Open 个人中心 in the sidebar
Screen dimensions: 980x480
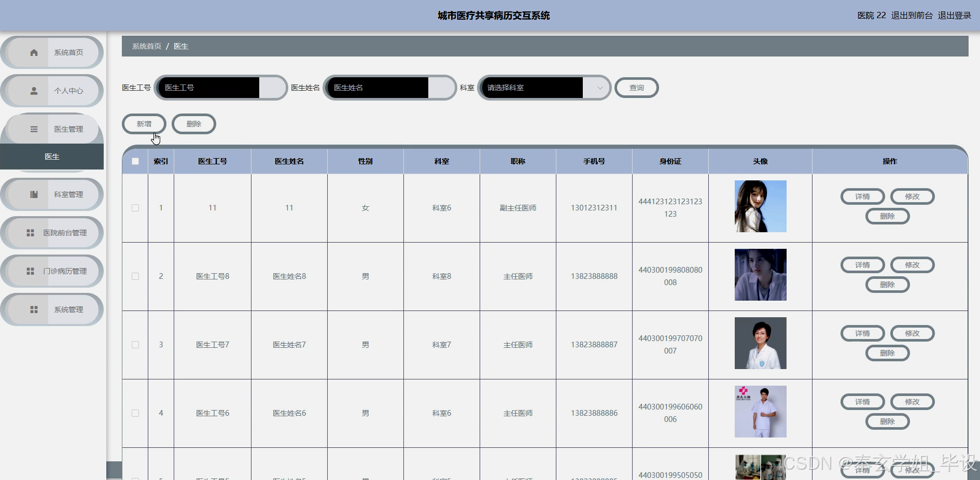click(x=52, y=91)
